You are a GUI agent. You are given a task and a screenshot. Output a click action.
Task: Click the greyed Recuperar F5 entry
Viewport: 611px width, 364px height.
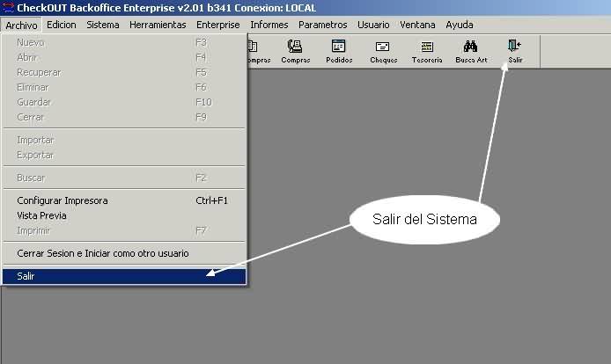pyautogui.click(x=124, y=72)
